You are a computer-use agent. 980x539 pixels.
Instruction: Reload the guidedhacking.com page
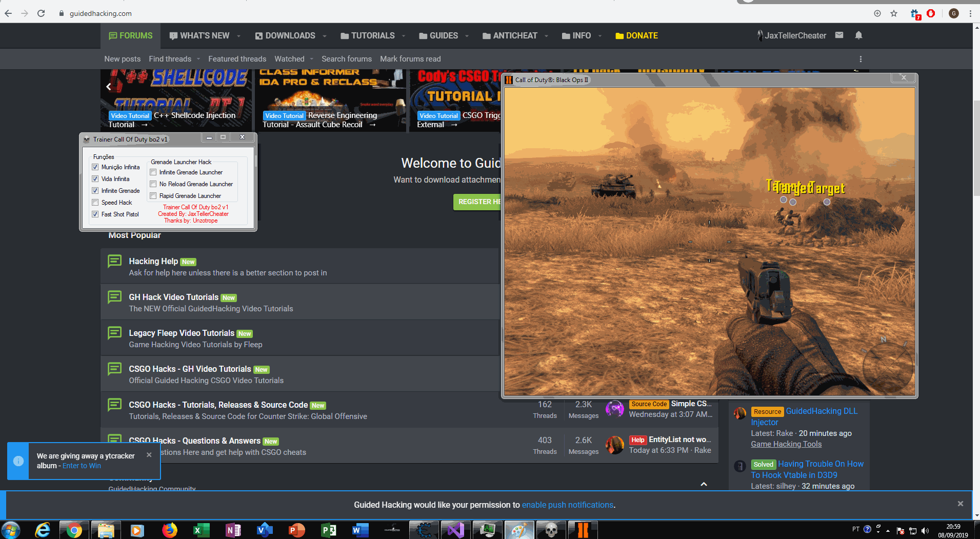(x=41, y=13)
